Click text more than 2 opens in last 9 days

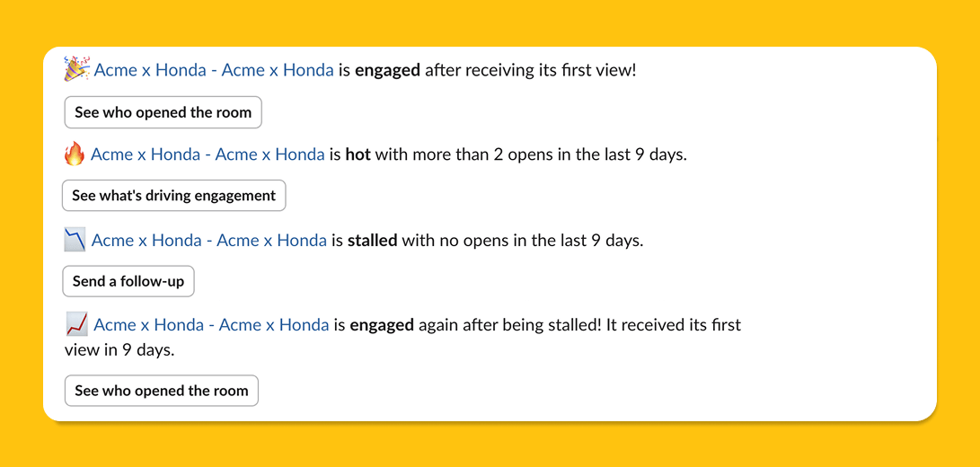531,154
